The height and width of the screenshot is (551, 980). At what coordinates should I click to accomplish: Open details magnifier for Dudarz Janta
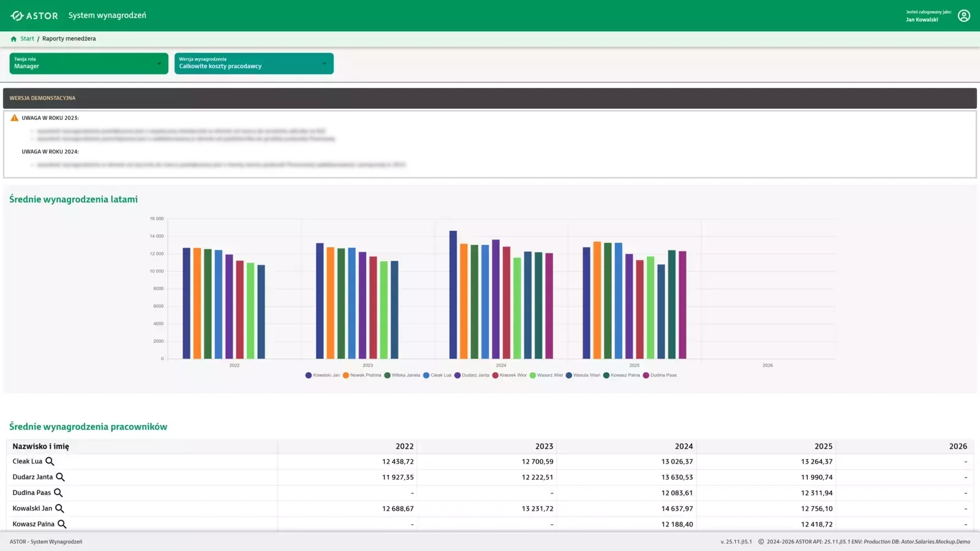point(60,477)
